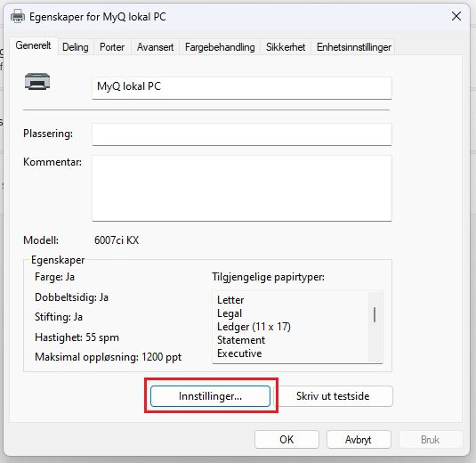The width and height of the screenshot is (476, 463).
Task: Click the large printer icon beside the name field
Action: pyautogui.click(x=37, y=81)
